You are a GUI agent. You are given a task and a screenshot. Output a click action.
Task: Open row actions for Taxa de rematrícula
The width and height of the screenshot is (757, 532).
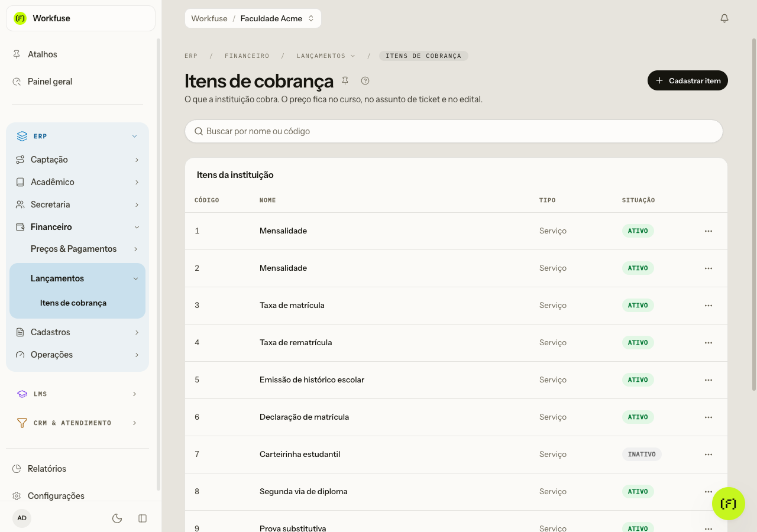(x=709, y=343)
